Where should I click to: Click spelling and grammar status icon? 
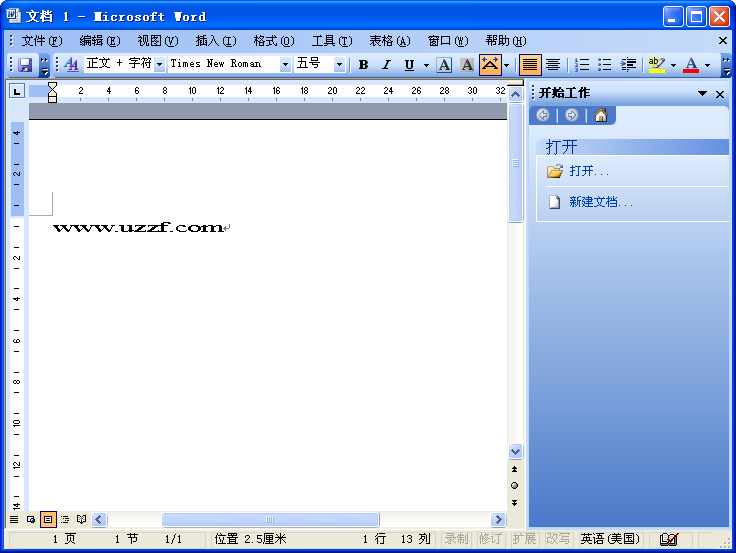(x=668, y=539)
